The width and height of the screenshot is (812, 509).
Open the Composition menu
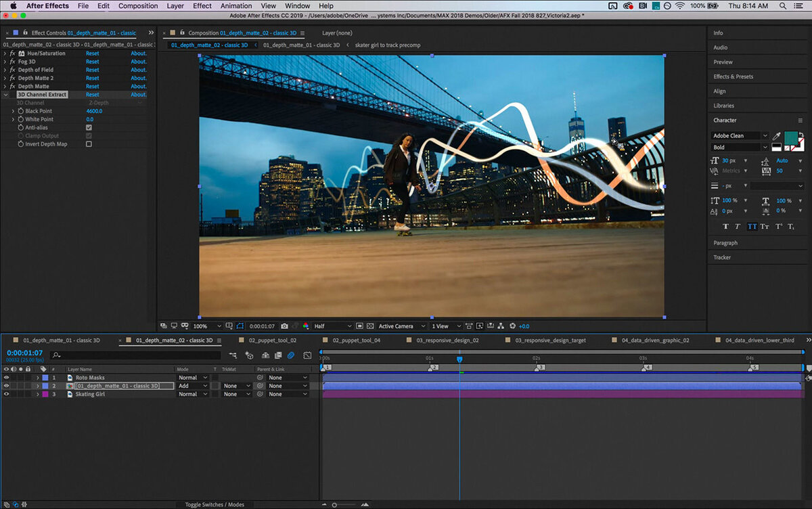[x=137, y=5]
